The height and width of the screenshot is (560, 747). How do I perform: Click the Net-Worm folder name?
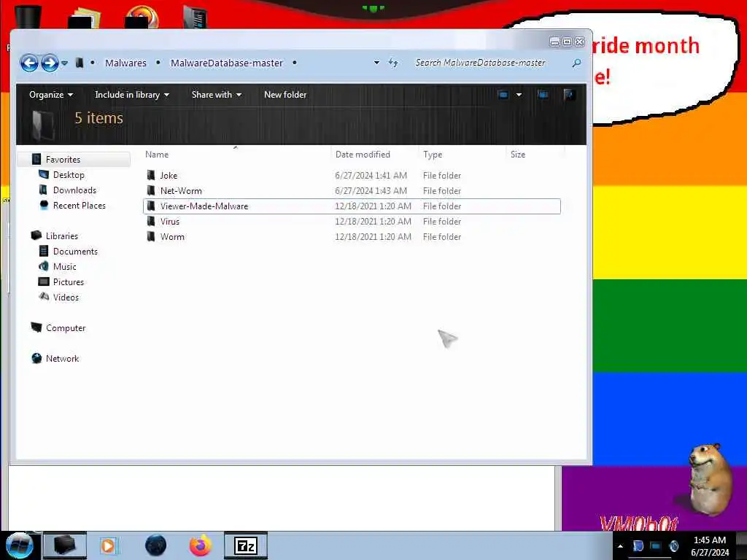pos(181,191)
